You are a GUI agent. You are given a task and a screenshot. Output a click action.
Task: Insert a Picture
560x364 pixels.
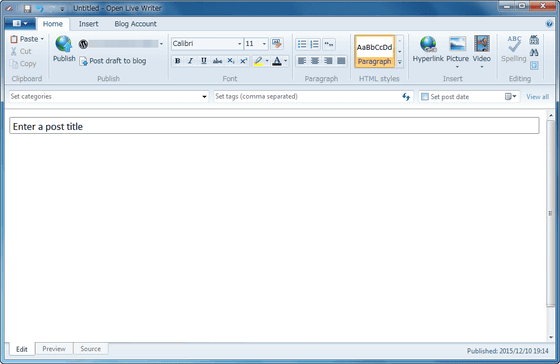(458, 52)
